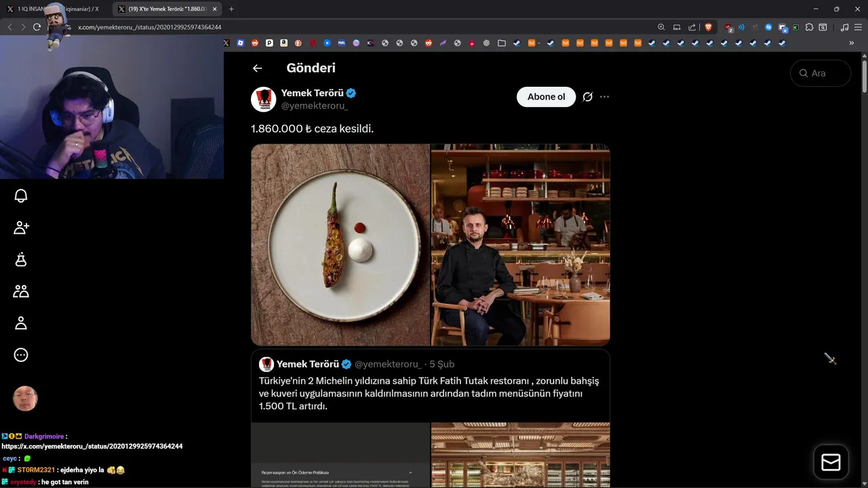Open the Shazam extension icon
This screenshot has width=868, height=488.
click(x=768, y=27)
